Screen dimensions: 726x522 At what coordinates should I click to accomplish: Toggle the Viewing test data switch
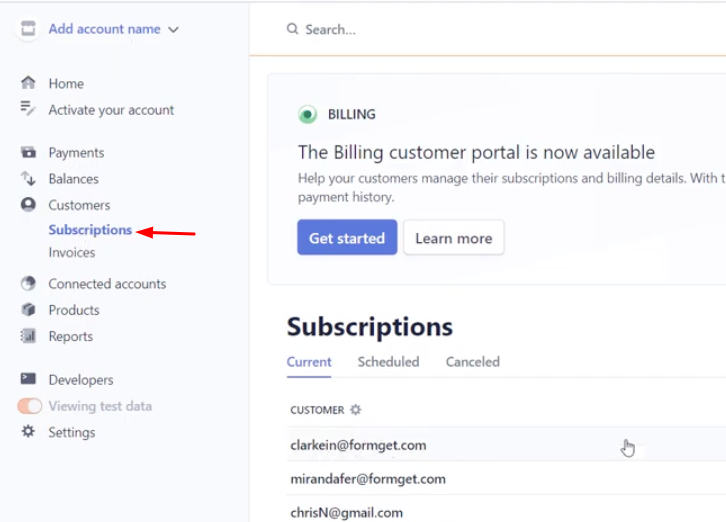pyautogui.click(x=30, y=406)
